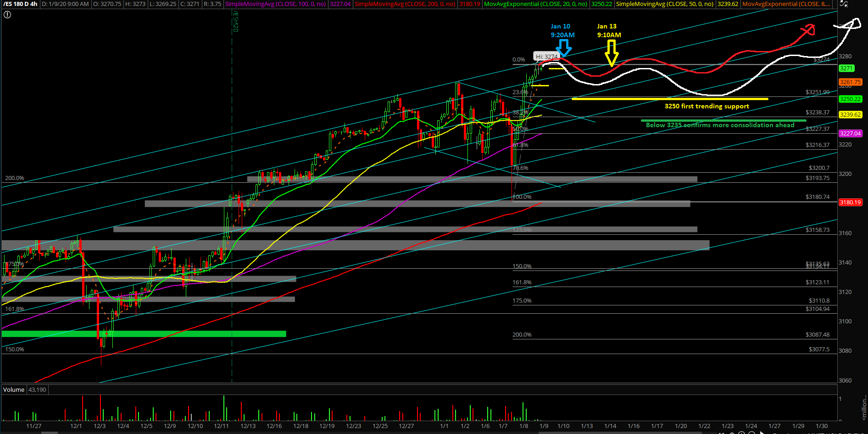Click the $3200.7 level price label
This screenshot has height=434, width=868.
(x=819, y=168)
